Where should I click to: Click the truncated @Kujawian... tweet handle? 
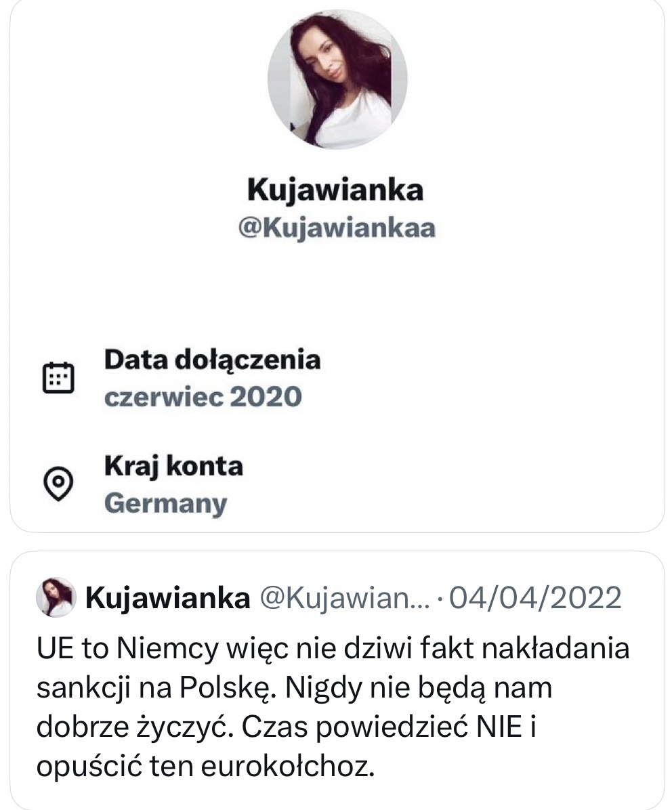(345, 598)
